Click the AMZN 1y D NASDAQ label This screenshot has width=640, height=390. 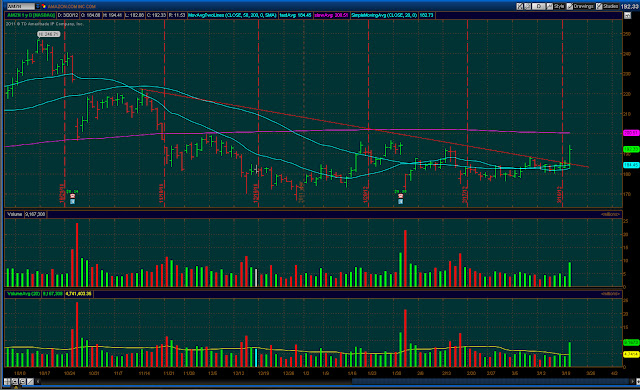31,16
